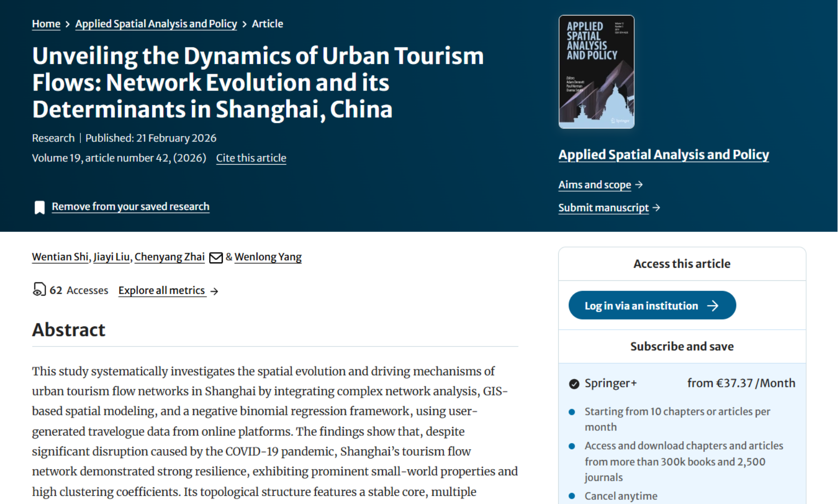Click the bookmark icon for saved research
838x504 pixels.
coord(39,207)
